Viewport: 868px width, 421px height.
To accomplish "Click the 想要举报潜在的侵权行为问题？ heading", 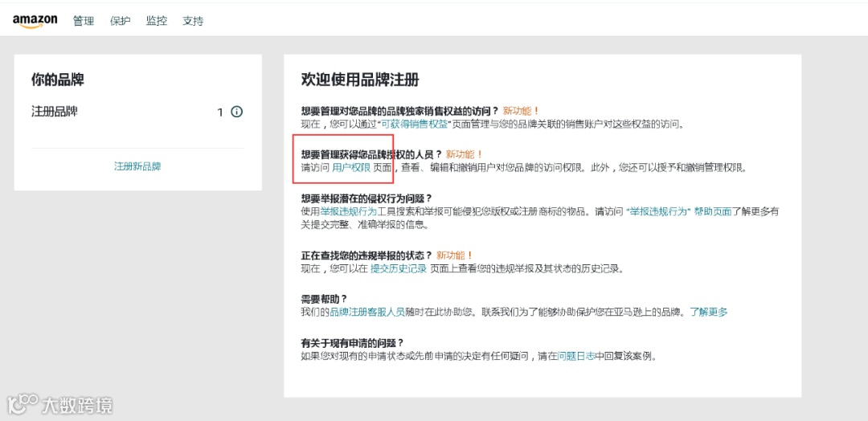I will pos(366,198).
